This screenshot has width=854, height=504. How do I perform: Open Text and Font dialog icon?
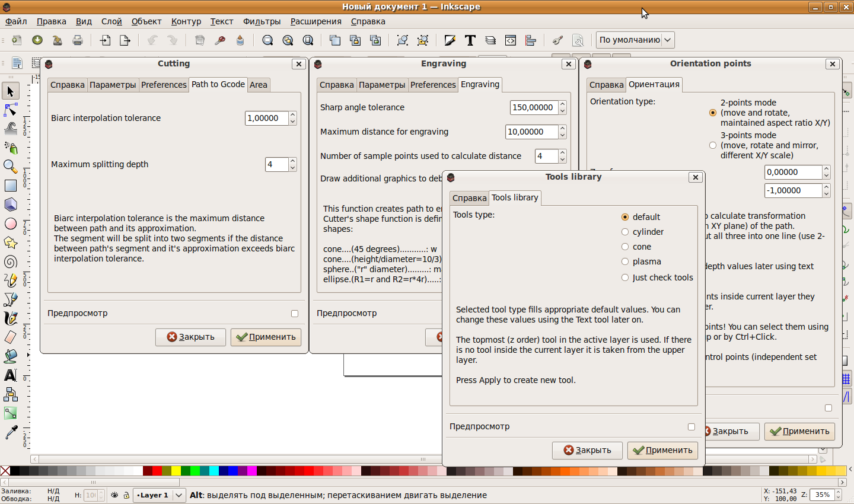[470, 40]
